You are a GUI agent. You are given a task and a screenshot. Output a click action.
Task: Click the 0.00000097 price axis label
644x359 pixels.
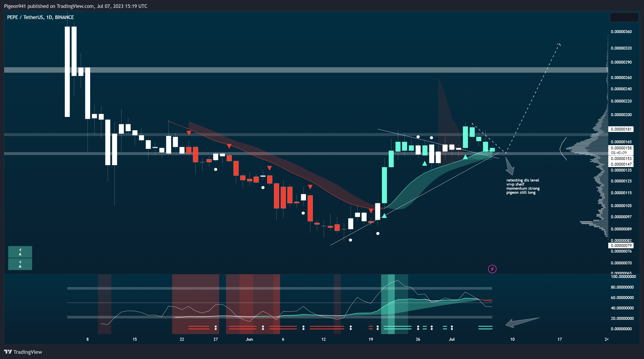click(x=621, y=217)
